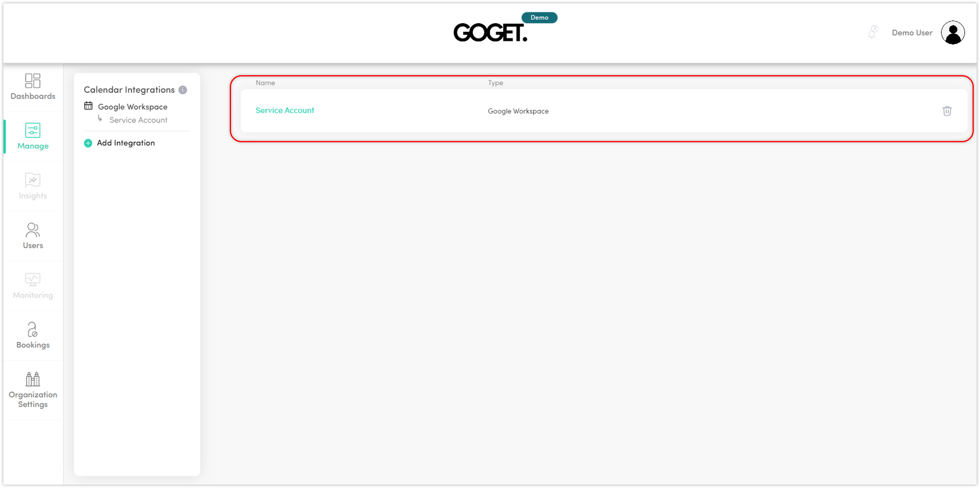Click the Type column header
This screenshot has height=488, width=980.
pyautogui.click(x=495, y=83)
